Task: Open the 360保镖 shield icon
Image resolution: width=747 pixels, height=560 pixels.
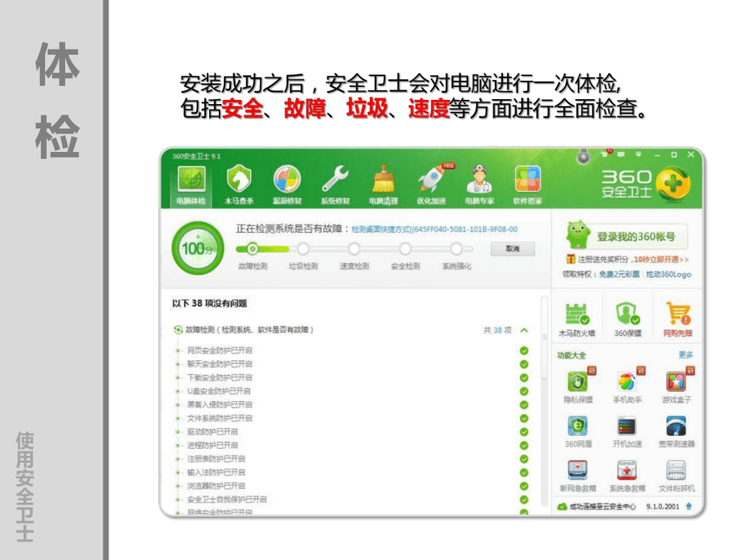Action: point(628,319)
